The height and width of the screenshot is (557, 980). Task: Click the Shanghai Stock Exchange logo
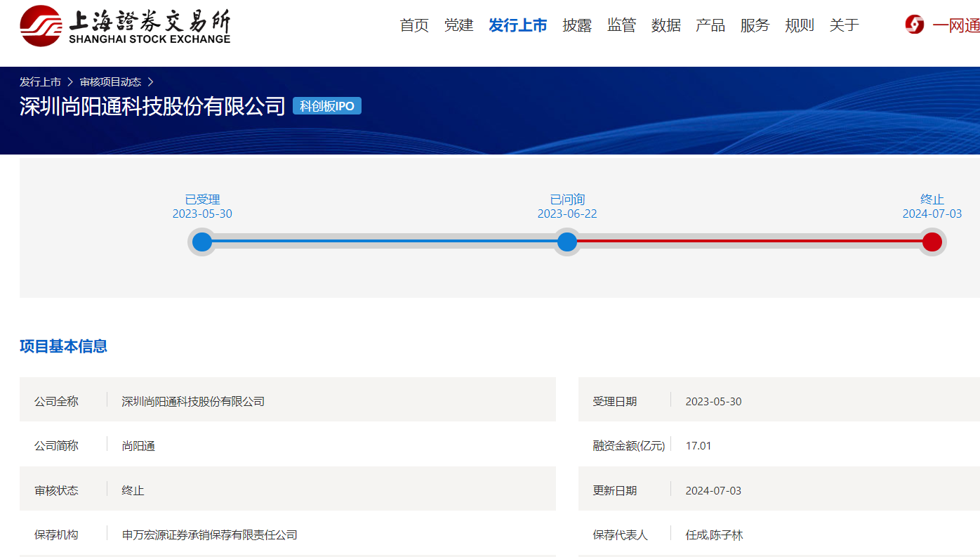(125, 25)
